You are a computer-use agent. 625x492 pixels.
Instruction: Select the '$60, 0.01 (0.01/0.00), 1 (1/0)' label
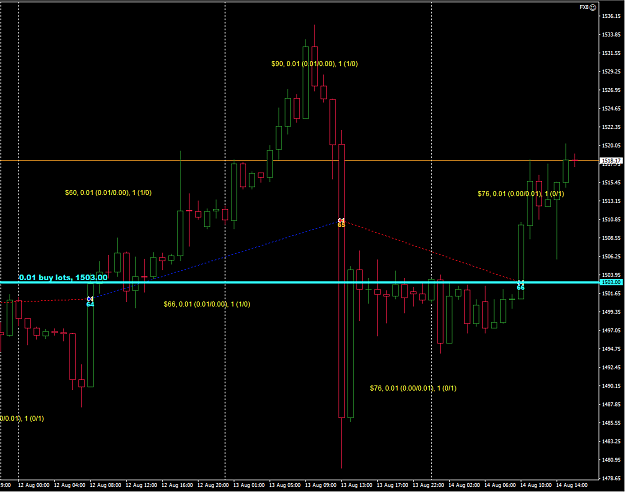(x=108, y=193)
